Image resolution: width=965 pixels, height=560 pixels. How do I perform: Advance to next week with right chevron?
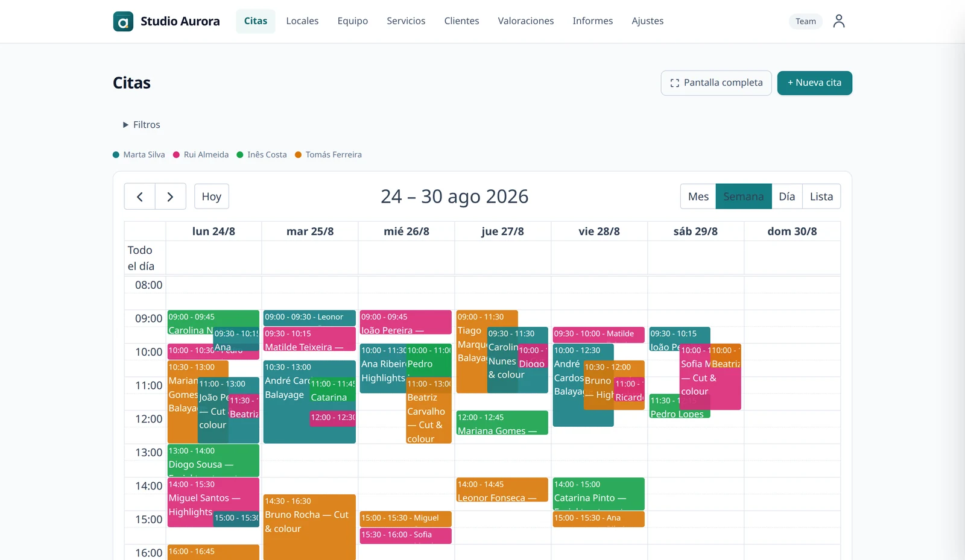pos(170,197)
